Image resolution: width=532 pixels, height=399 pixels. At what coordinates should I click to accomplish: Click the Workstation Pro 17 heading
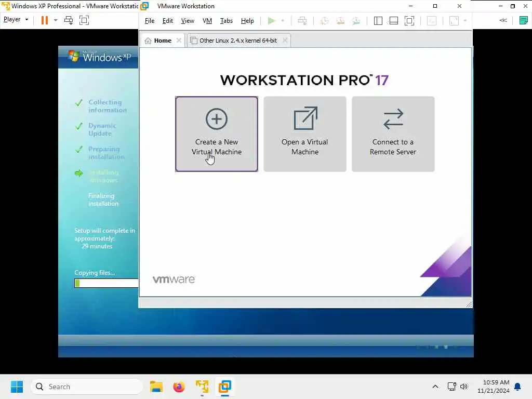tap(304, 81)
